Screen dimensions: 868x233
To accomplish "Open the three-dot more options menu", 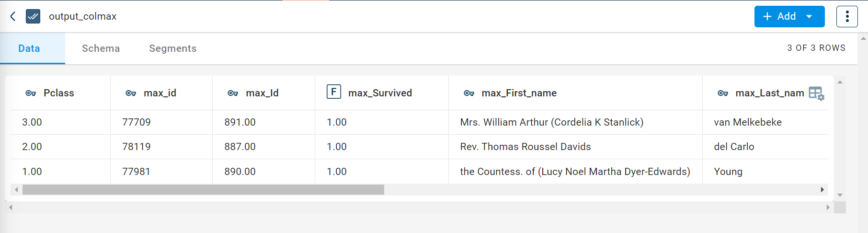I will point(847,16).
